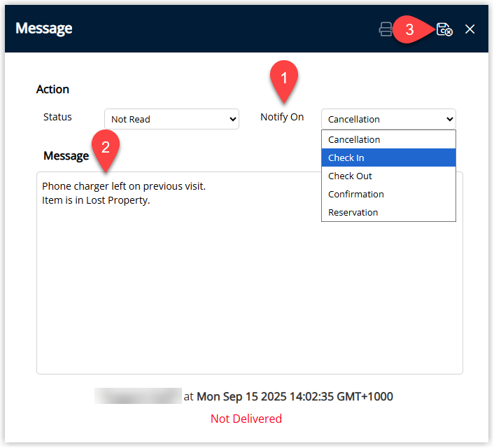Click the 'Phone charger left on previous visit.' line
The image size is (494, 448).
coord(124,186)
